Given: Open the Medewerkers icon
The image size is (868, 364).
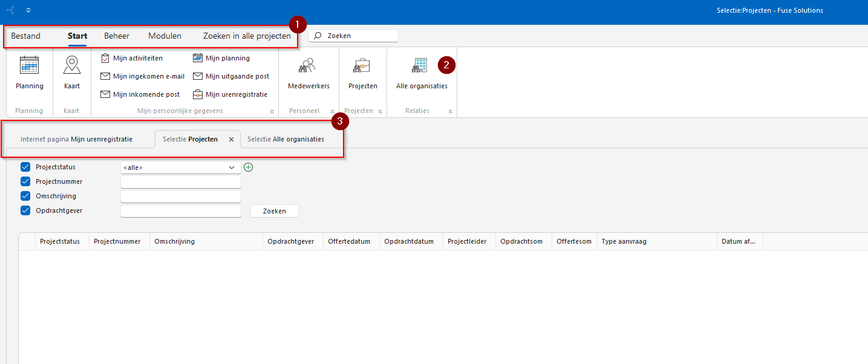Looking at the screenshot, I should click(x=308, y=65).
